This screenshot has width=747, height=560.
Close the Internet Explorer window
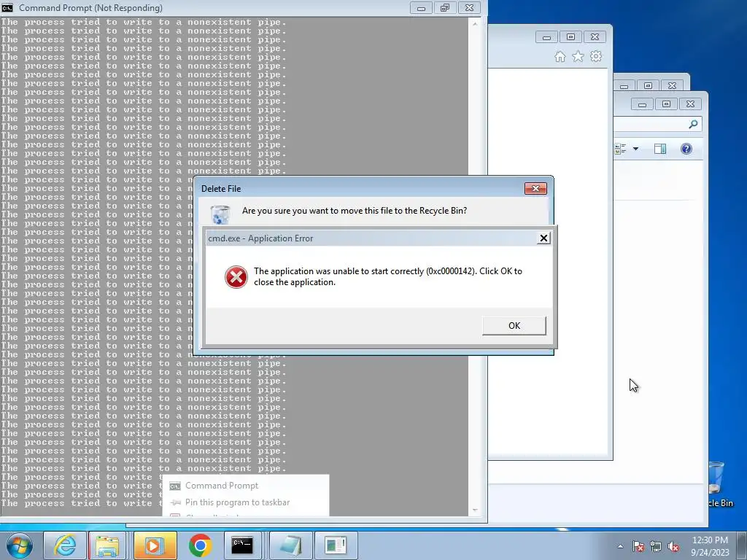(x=595, y=37)
